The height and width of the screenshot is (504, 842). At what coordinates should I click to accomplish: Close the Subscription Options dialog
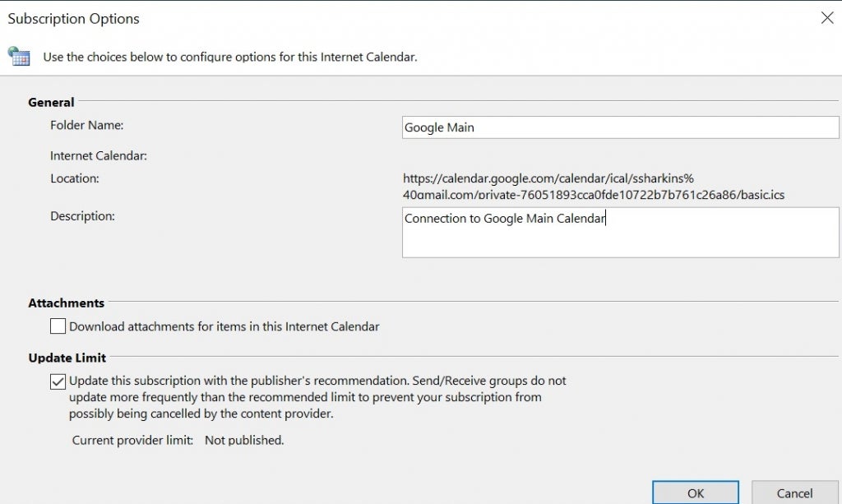point(827,18)
